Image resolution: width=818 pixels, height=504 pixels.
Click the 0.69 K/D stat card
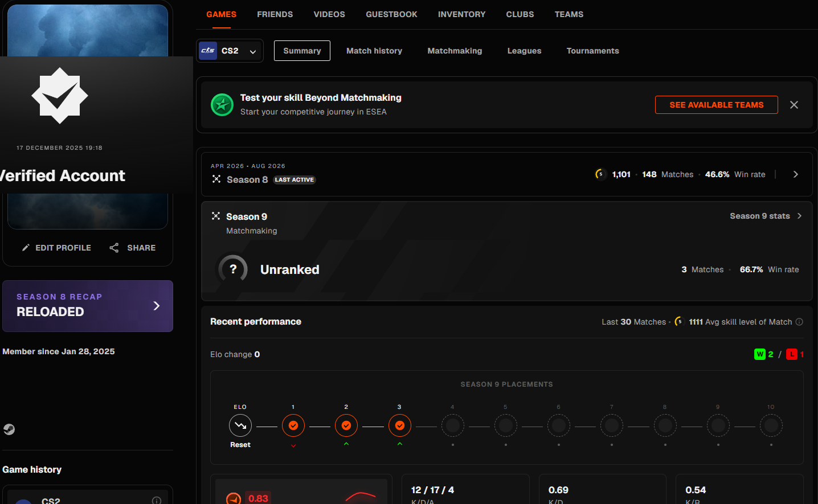coord(602,489)
